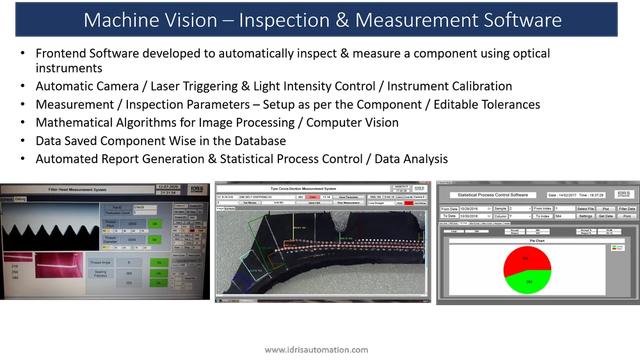The width and height of the screenshot is (640, 362).
Task: Click the Date and Time display in SPC window
Action: 576,195
